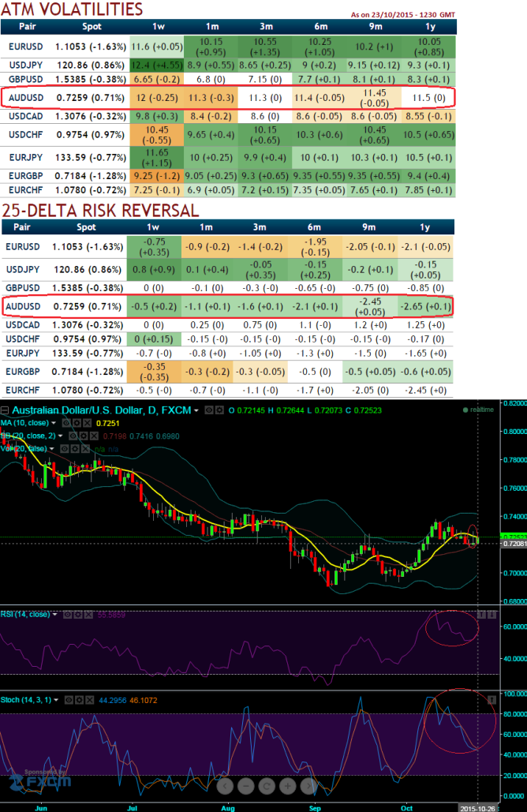Open settings gear for main AUD/USD series
Viewport: 527px width, 812px height.
tap(219, 410)
